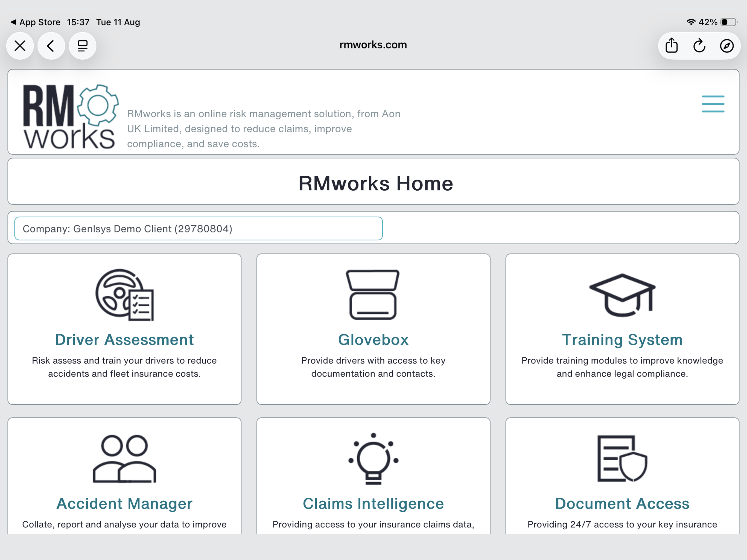The image size is (747, 560).
Task: Go back with the left chevron button
Action: click(x=51, y=46)
